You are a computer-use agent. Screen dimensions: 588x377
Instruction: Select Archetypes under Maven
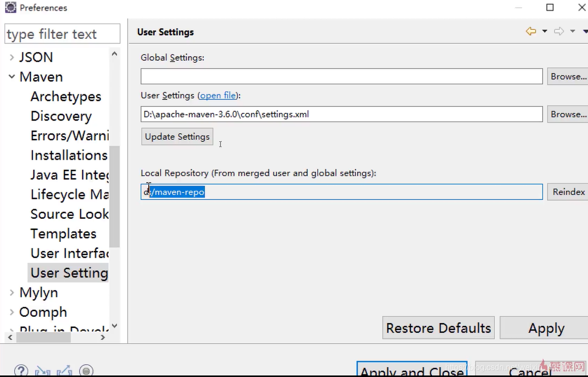(x=66, y=96)
